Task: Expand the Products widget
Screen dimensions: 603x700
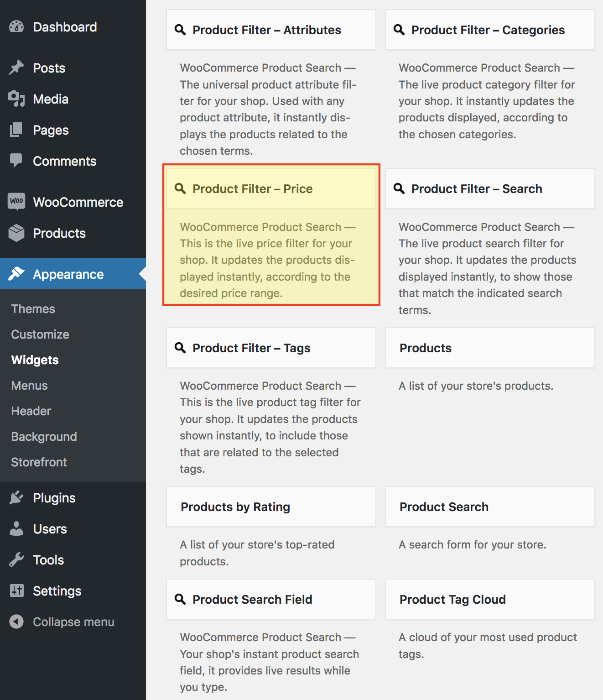Action: point(490,348)
